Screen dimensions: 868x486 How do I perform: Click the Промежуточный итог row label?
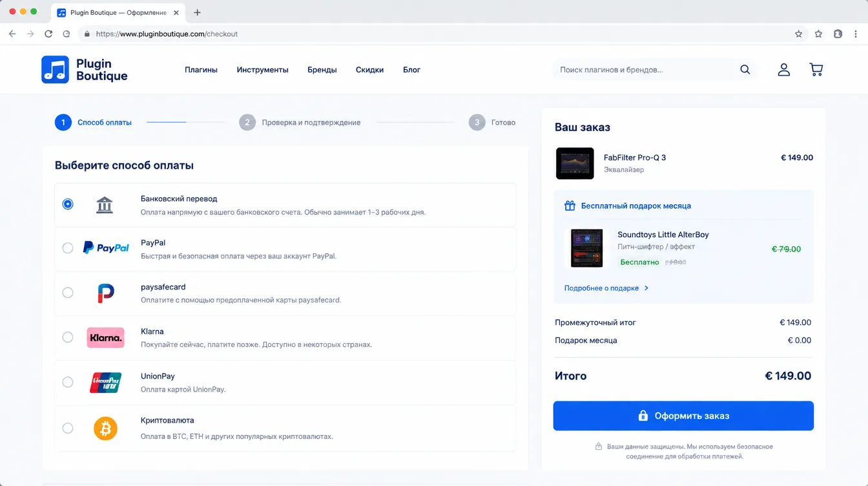(595, 322)
